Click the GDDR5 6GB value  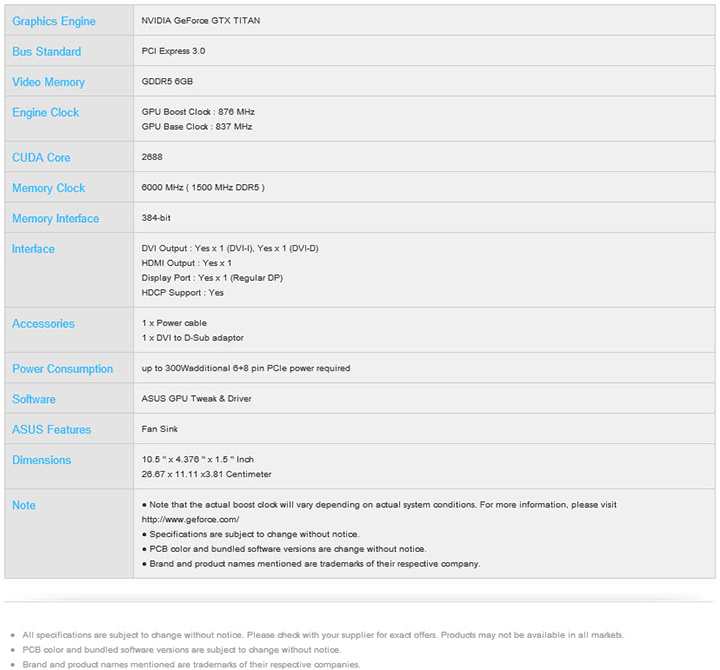coord(167,82)
